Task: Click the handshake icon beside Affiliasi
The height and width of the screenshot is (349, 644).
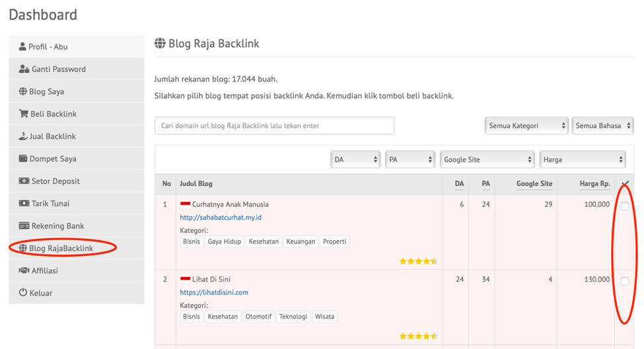Action: 24,270
